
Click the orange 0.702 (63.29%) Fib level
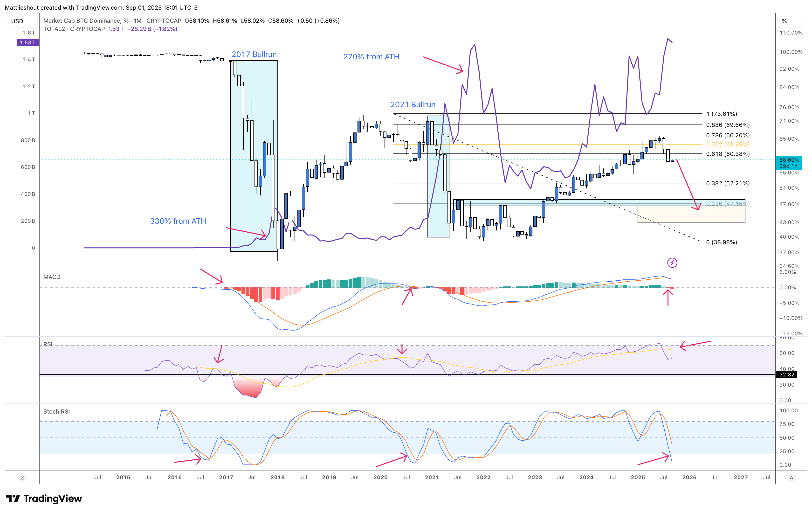coord(728,144)
